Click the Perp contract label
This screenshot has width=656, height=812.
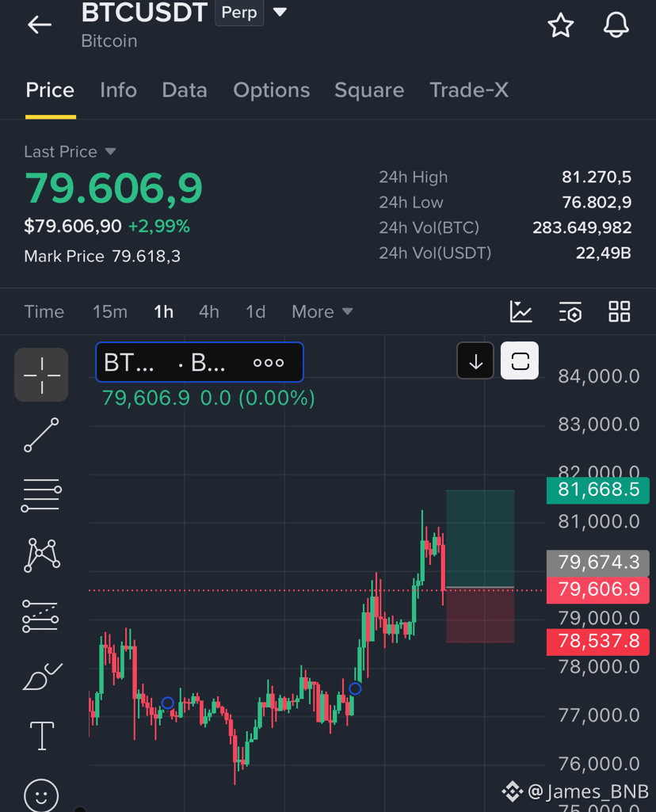click(x=239, y=12)
